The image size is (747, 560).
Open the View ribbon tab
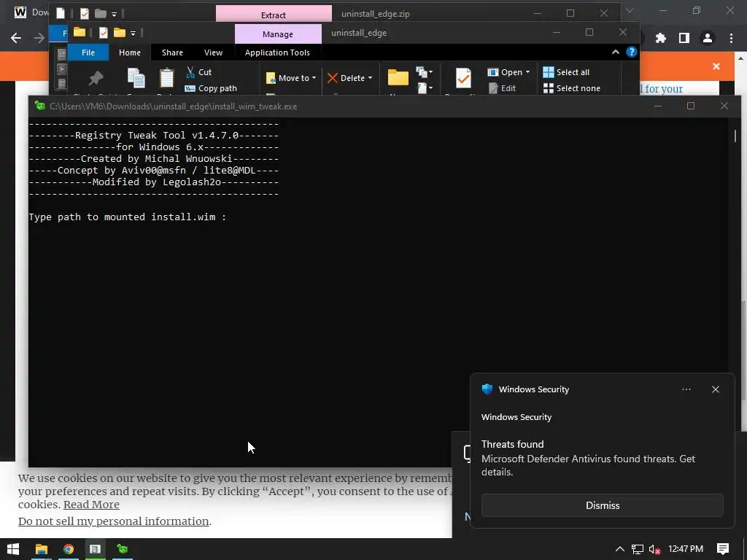click(213, 52)
